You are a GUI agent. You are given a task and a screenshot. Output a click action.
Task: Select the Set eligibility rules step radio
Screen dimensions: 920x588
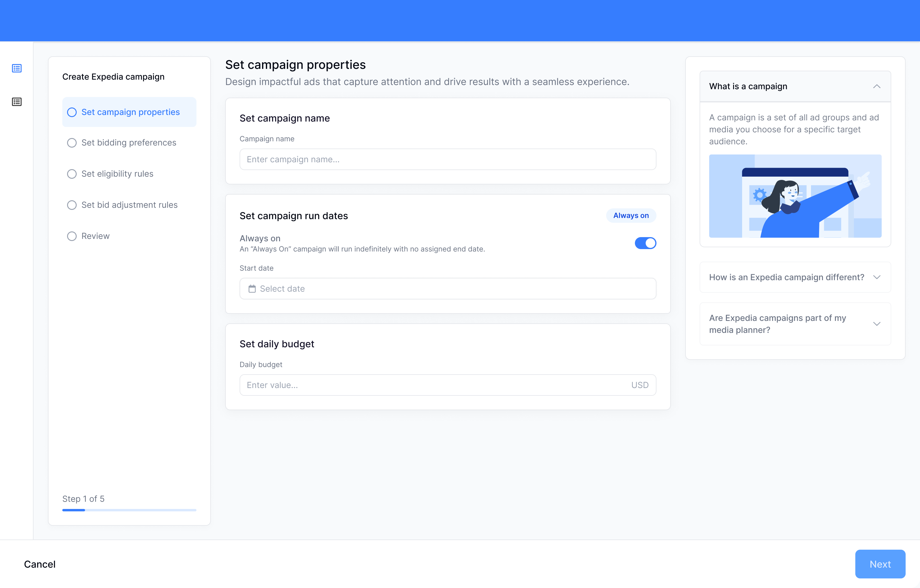tap(72, 174)
